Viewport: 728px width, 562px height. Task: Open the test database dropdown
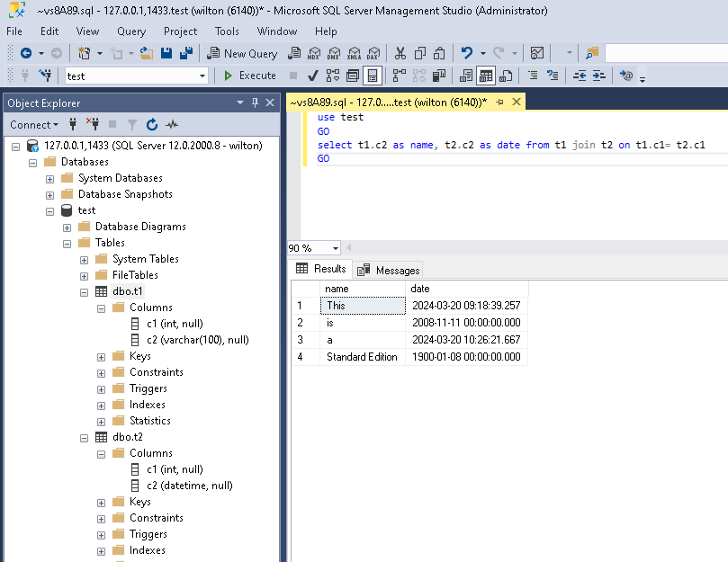coord(202,76)
